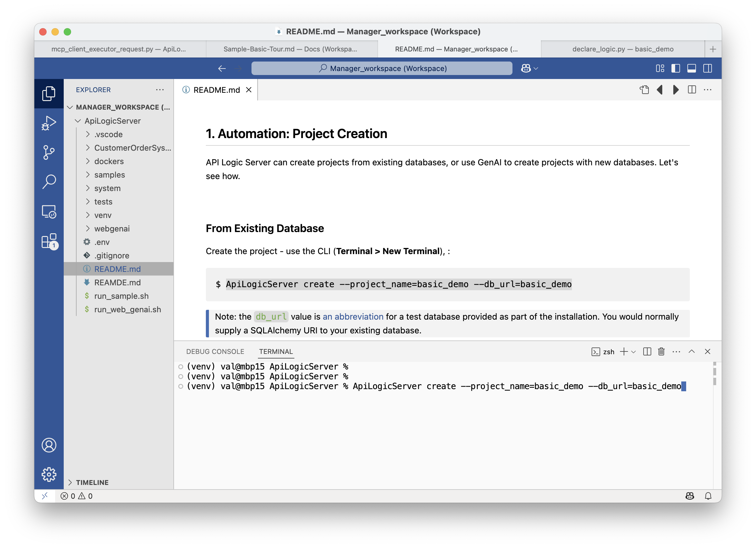Screen dimensions: 756x548
Task: Open the Copilot status icon in status bar
Action: tap(690, 496)
